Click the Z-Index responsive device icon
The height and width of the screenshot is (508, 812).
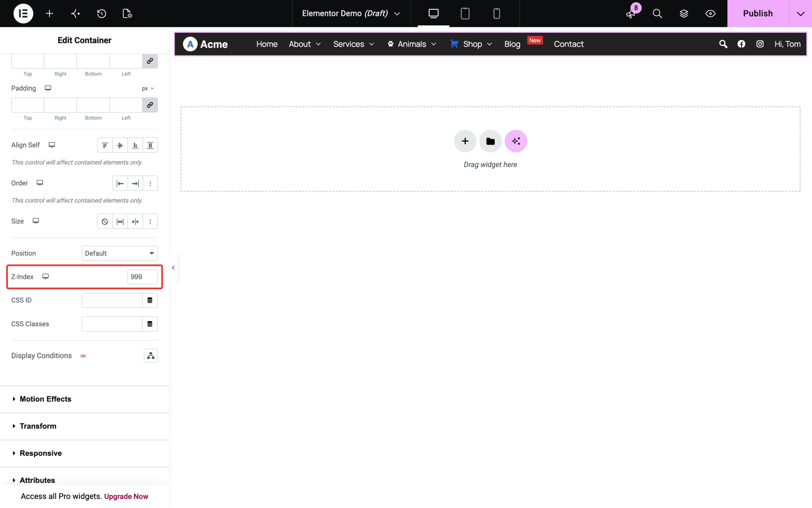click(46, 276)
